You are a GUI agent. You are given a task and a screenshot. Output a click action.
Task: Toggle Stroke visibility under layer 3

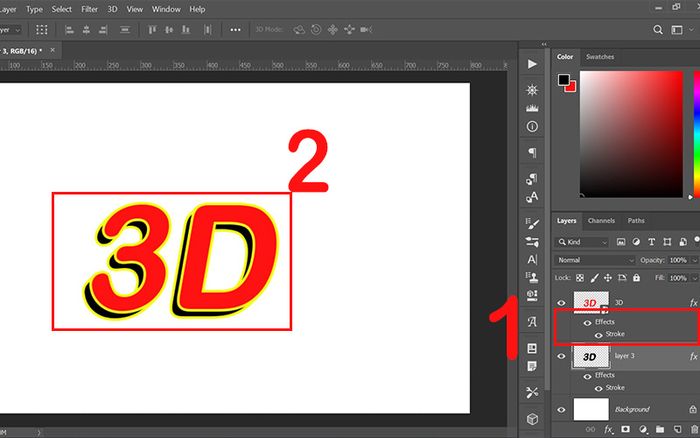[598, 388]
